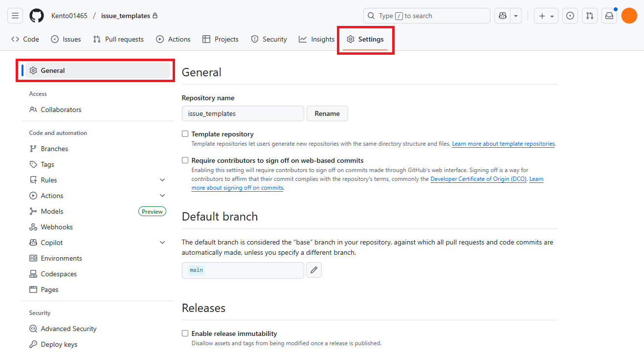Click the GitHub Octocat logo
This screenshot has width=644, height=355.
pyautogui.click(x=37, y=16)
